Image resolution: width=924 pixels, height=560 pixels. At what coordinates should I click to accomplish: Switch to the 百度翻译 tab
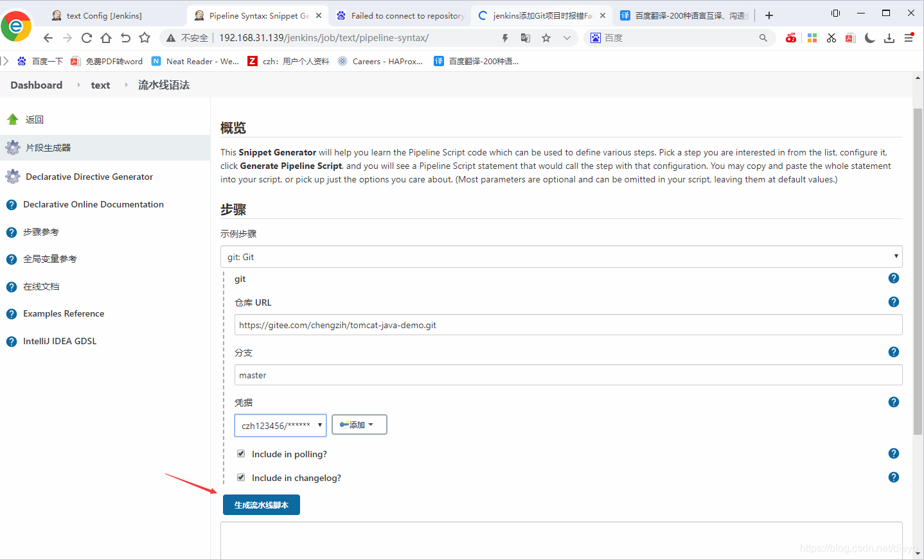pos(684,15)
